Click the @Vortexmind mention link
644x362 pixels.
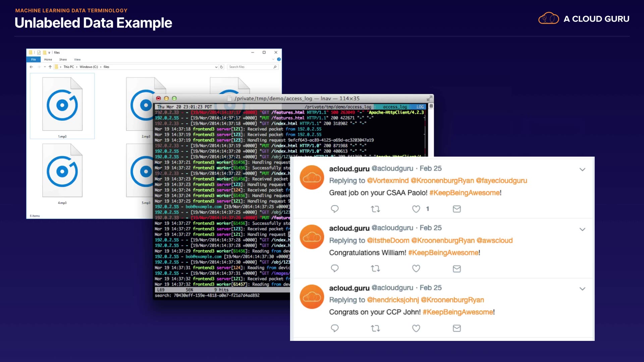tap(388, 181)
